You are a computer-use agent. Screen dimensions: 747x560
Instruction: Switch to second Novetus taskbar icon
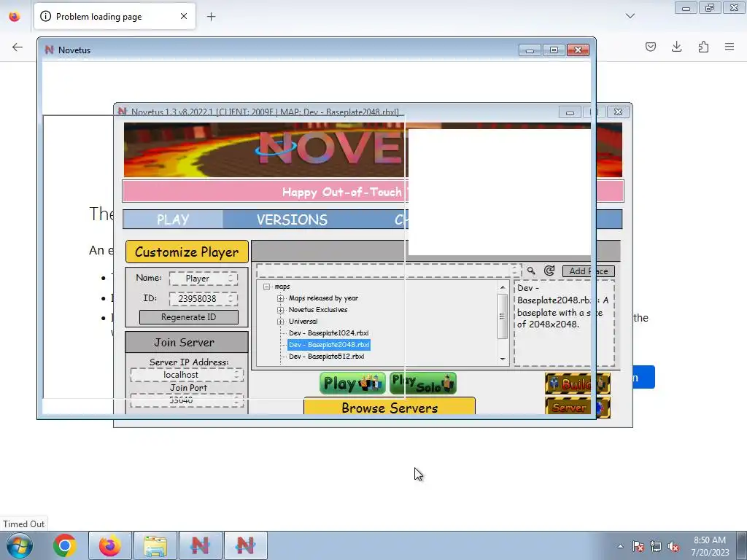pyautogui.click(x=245, y=545)
